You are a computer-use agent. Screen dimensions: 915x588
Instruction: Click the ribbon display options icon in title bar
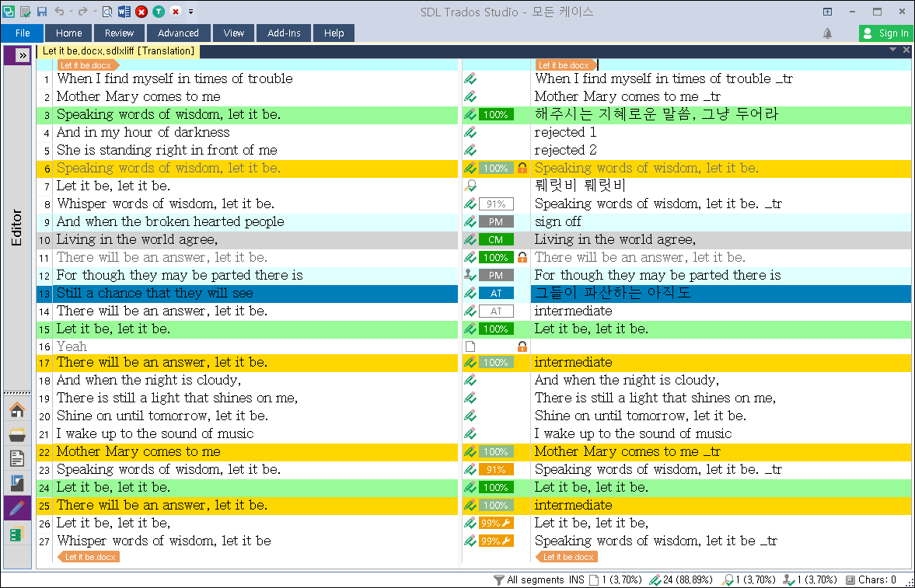[x=827, y=11]
